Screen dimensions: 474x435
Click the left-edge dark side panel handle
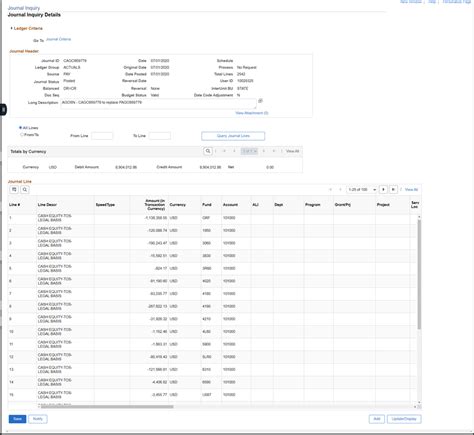coord(3,109)
